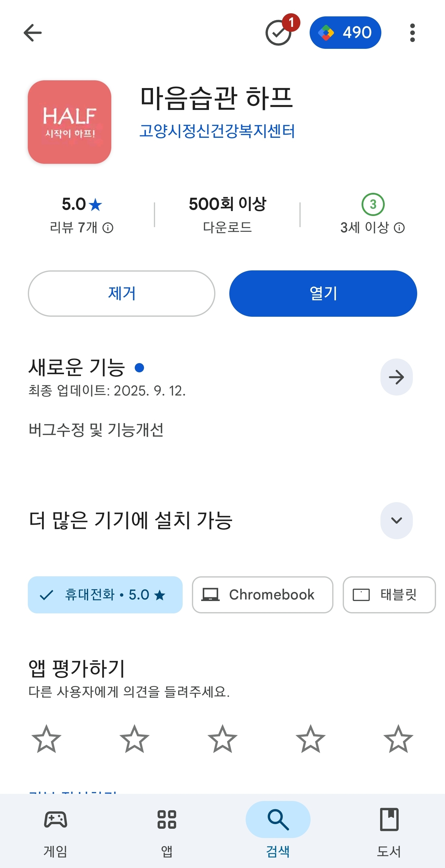Select the 휴대전화 5.0 device chip

[105, 595]
